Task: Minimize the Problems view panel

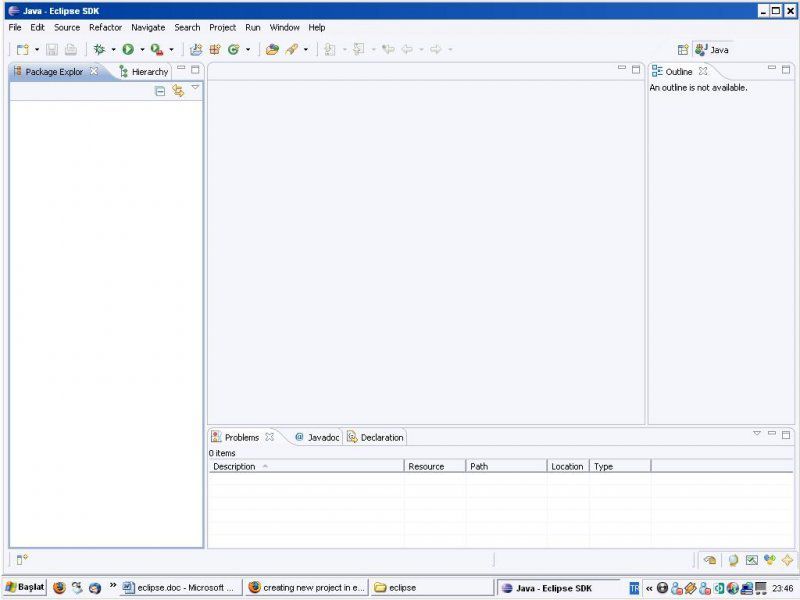Action: [x=772, y=434]
